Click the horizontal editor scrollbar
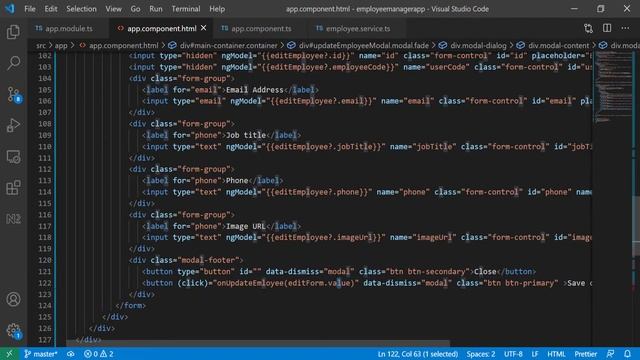This screenshot has width=640, height=360. coord(258,342)
